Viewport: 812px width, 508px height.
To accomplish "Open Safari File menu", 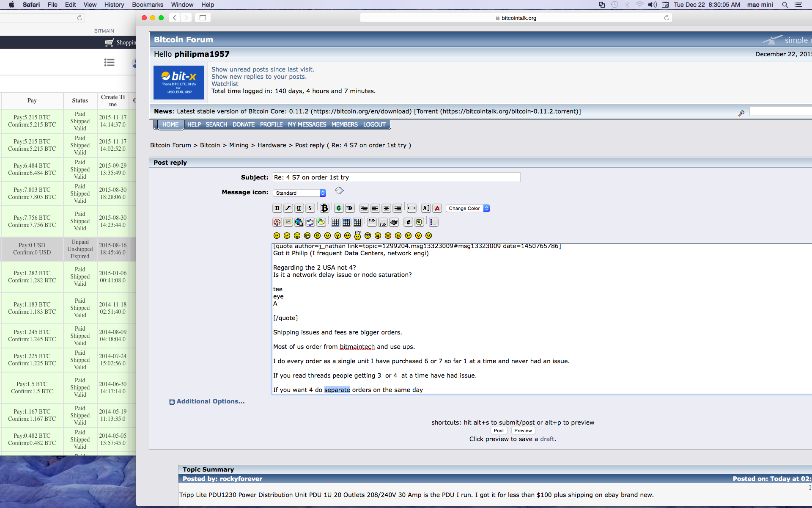I will click(52, 5).
